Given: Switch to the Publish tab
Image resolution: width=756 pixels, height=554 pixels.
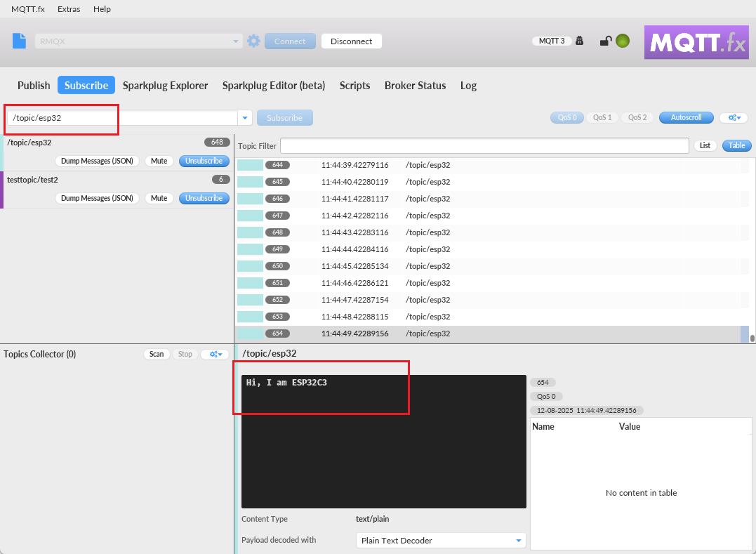Looking at the screenshot, I should click(34, 86).
